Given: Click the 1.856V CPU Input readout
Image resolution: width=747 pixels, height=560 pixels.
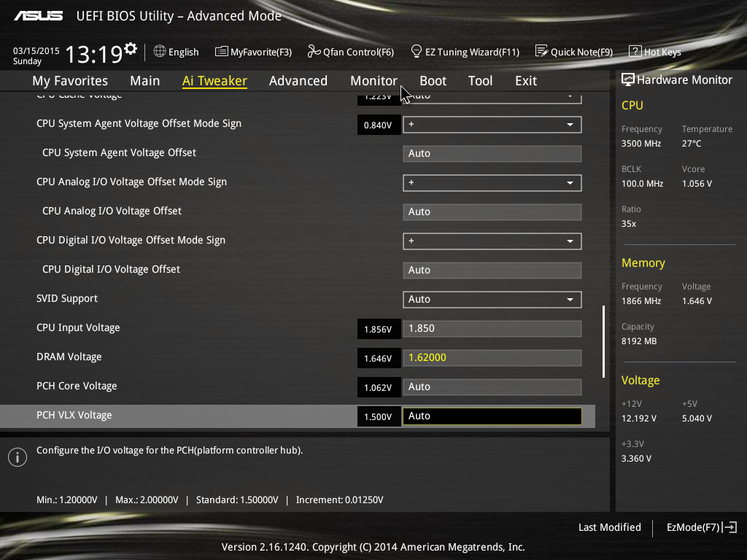Looking at the screenshot, I should pos(379,329).
